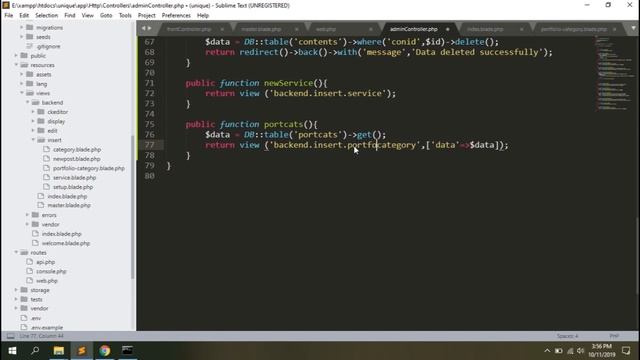Viewport: 640px width, 360px height.
Task: Click the display folder icon
Action: pos(41,121)
